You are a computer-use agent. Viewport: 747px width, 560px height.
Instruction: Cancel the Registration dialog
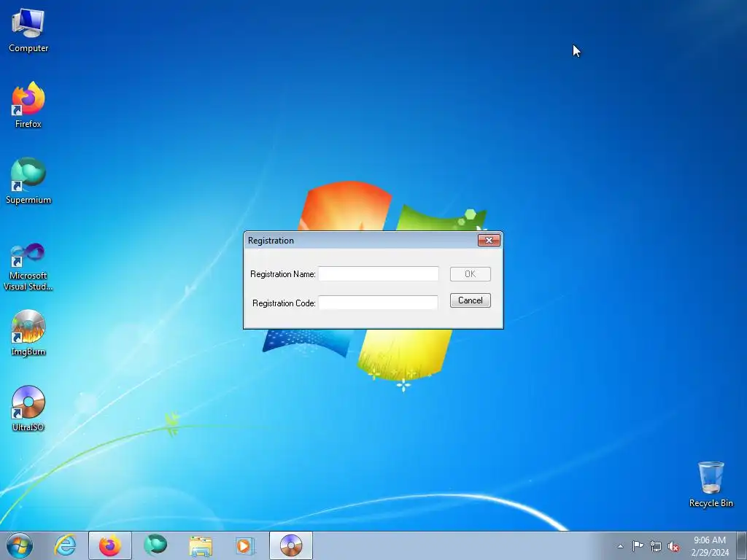click(471, 300)
